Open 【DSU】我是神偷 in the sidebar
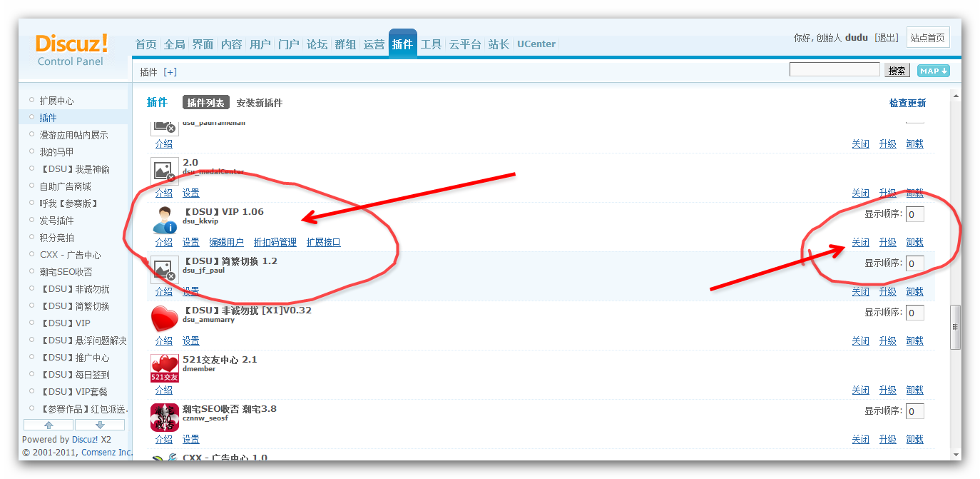Image resolution: width=980 pixels, height=479 pixels. tap(74, 169)
